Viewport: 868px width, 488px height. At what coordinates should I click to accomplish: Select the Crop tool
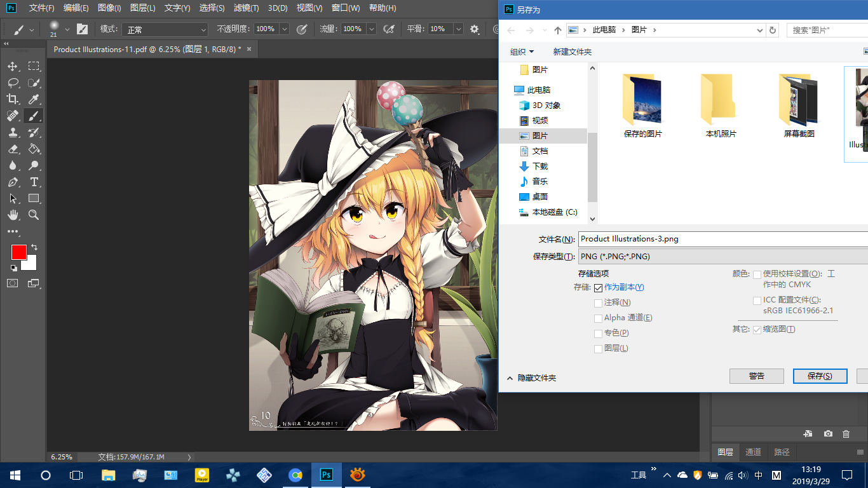click(x=13, y=99)
